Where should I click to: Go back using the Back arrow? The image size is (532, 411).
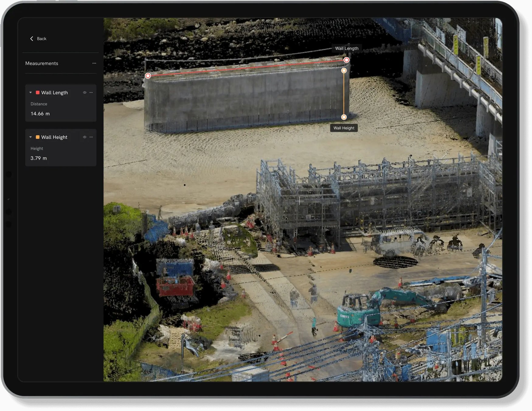38,39
